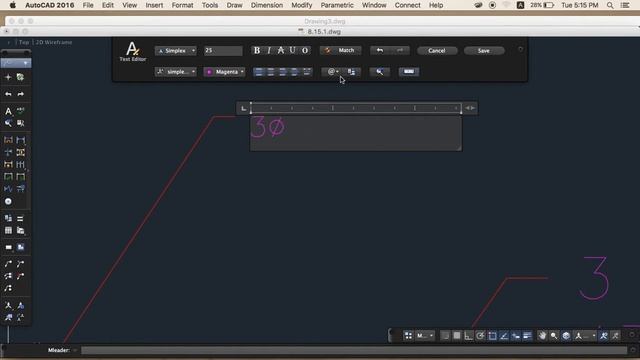Toggle Strikethrough text formatting
Screen dimensions: 640x360
[x=281, y=51]
